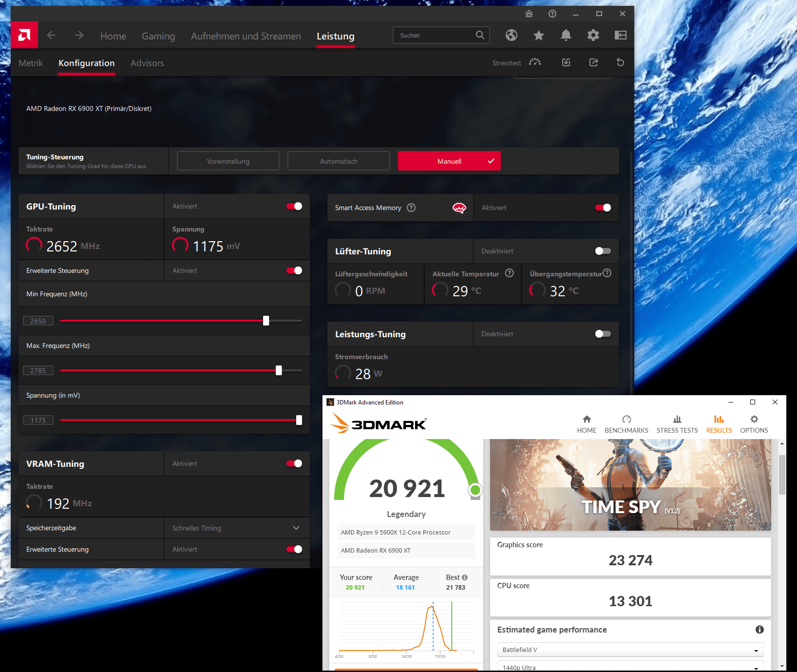Image resolution: width=797 pixels, height=672 pixels.
Task: Click the Smart Access Memory brain icon
Action: click(459, 208)
